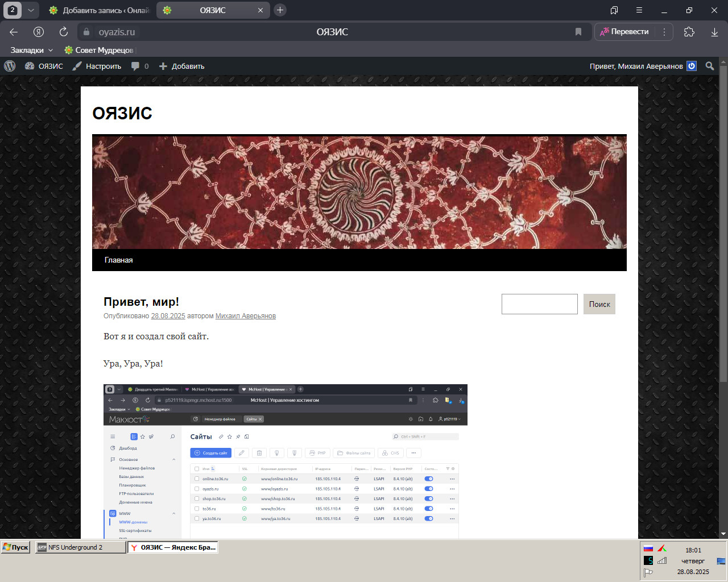This screenshot has height=582, width=728.
Task: Click the monitor icon in system tray
Action: coord(721,561)
